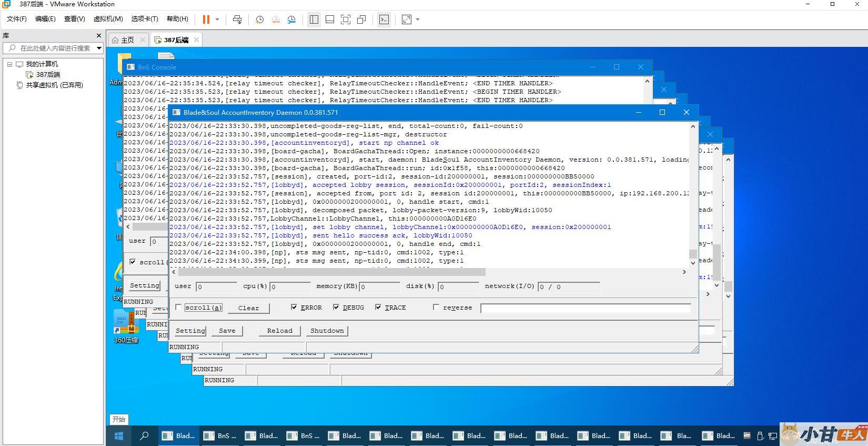Open the console view toolbar icon
Viewport: 868px width, 446px height.
point(384,19)
